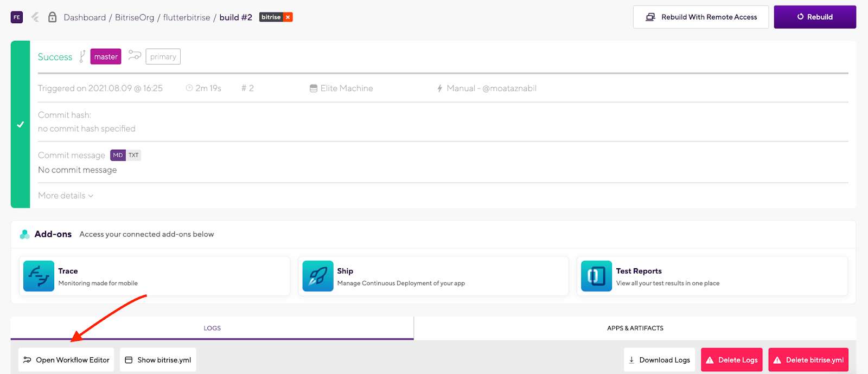Click the purple Rebuild button
Image resolution: width=868 pixels, height=374 pixels.
(815, 17)
